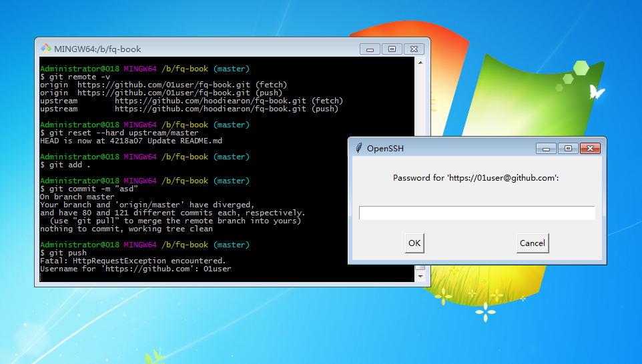Click the 'git push' command line
Screen dimensions: 642x364
(63, 253)
